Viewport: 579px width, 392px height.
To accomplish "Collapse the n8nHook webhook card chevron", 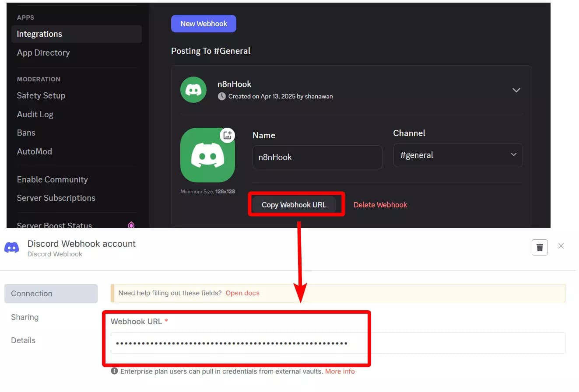I will [516, 90].
